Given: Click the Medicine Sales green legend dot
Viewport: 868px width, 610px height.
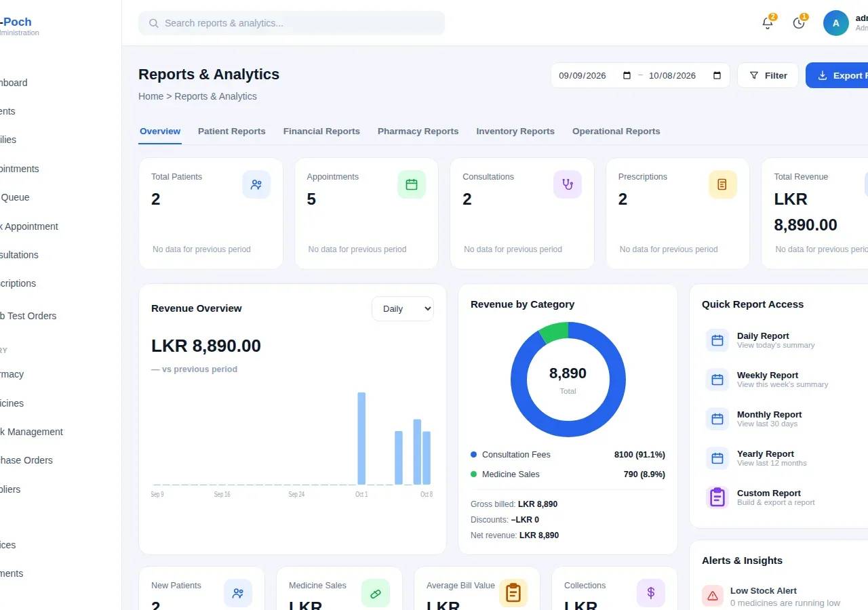Looking at the screenshot, I should point(474,474).
